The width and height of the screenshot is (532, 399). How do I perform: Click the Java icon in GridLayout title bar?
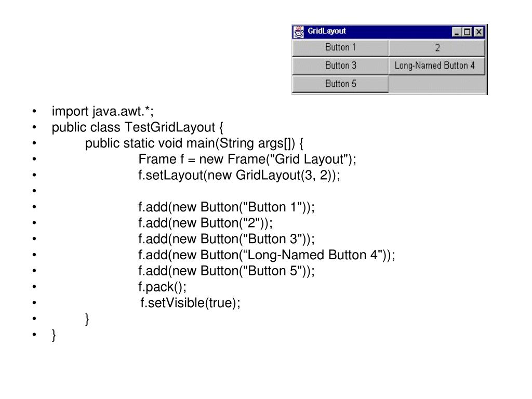click(299, 32)
